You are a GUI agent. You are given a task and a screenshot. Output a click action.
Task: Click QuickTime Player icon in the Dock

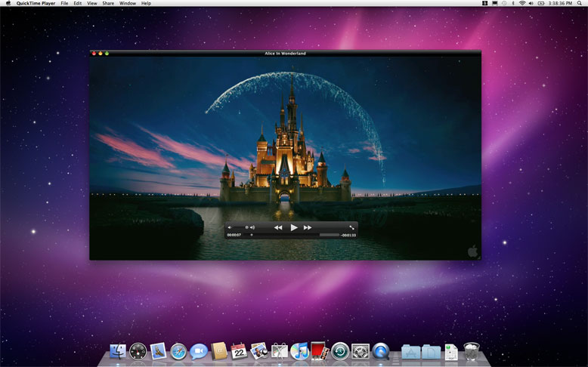coord(381,352)
